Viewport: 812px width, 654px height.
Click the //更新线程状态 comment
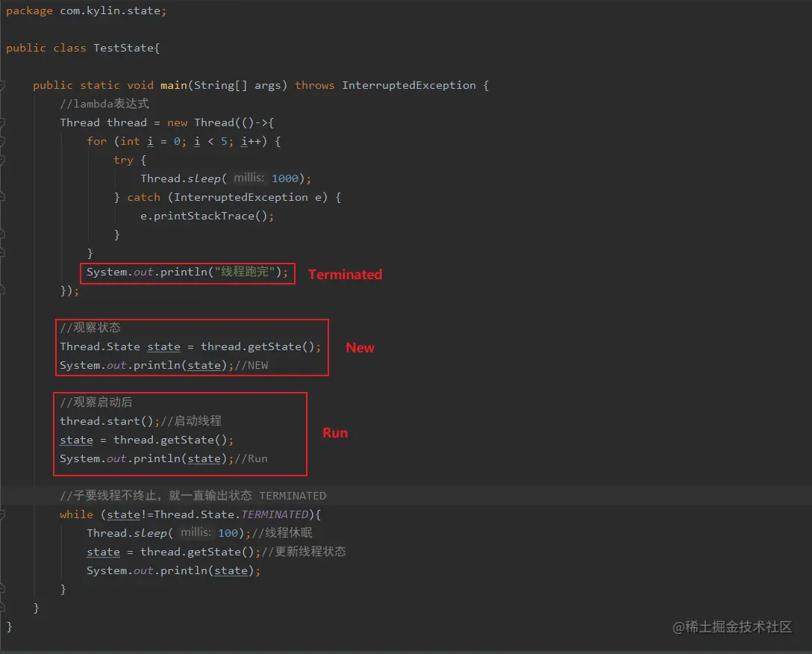click(x=304, y=552)
